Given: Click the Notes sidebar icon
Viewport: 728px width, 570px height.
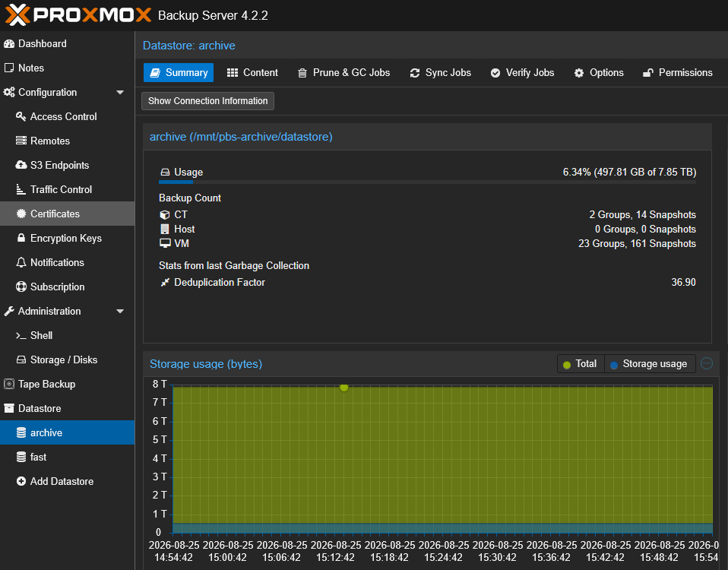Looking at the screenshot, I should [x=9, y=68].
